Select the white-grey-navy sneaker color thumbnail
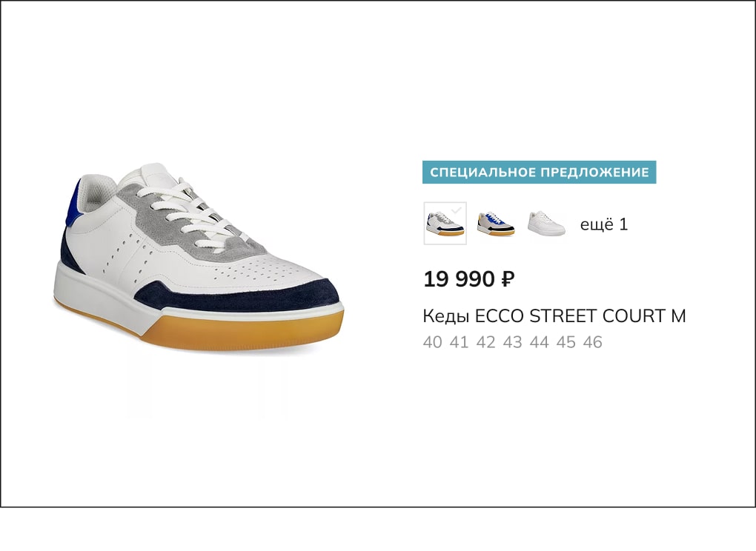Image resolution: width=756 pixels, height=551 pixels. click(x=445, y=224)
